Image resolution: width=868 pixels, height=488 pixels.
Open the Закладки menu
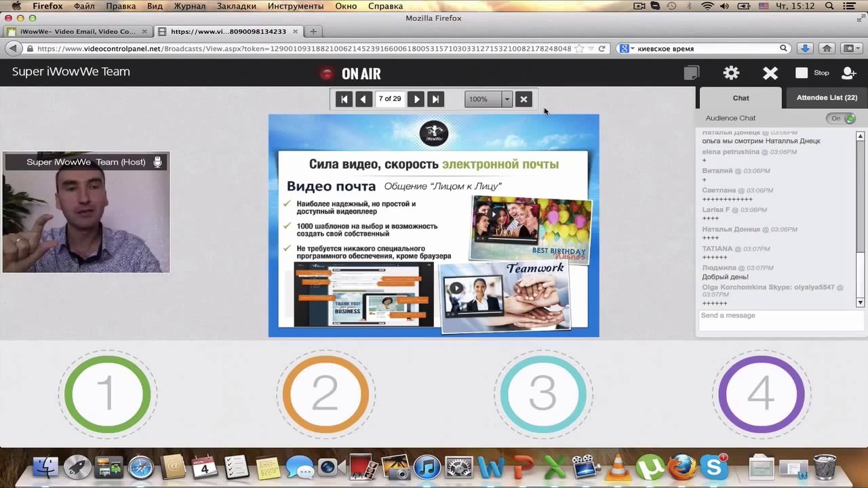tap(236, 6)
